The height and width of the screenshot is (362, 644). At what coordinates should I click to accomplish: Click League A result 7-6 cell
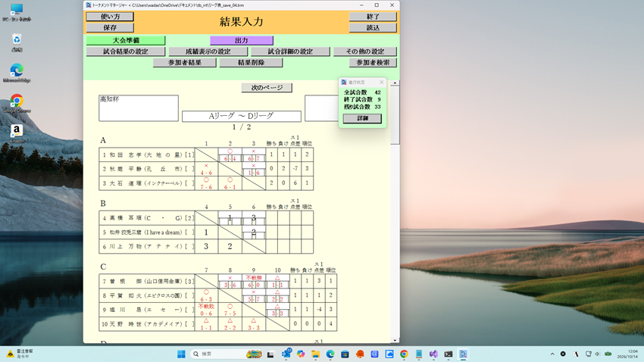point(206,183)
